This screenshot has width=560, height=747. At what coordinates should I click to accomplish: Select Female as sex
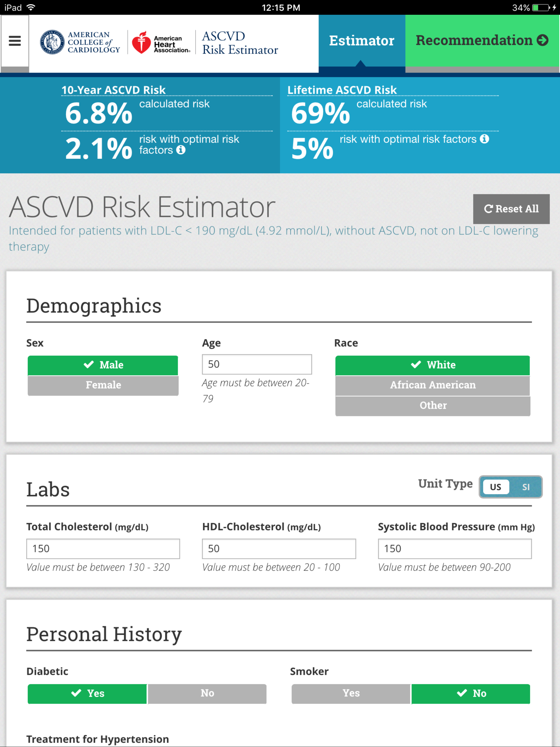coord(103,385)
